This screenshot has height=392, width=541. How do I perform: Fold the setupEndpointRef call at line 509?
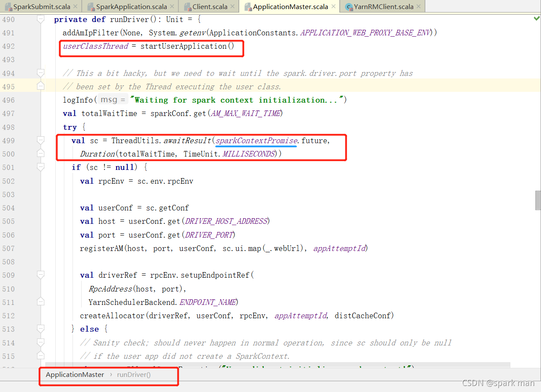click(41, 275)
